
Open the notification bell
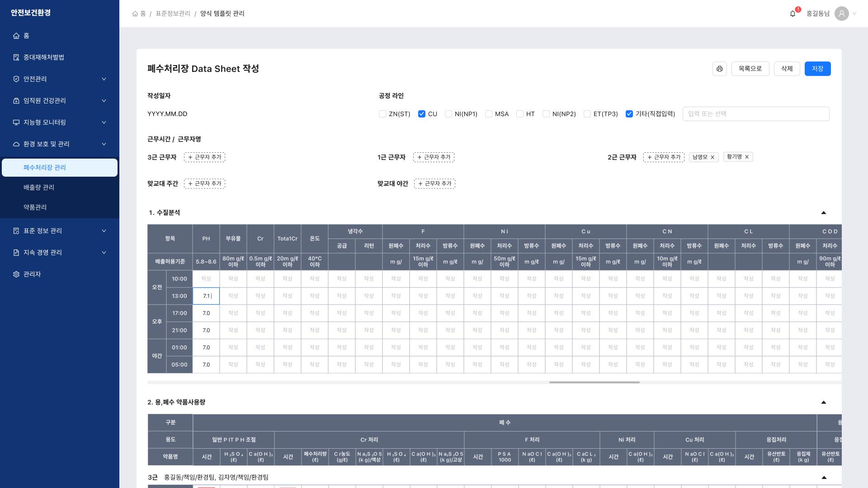pyautogui.click(x=793, y=14)
